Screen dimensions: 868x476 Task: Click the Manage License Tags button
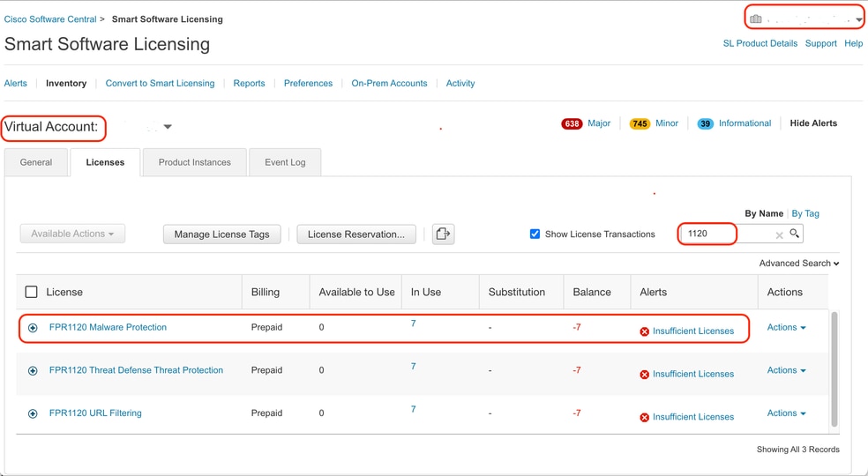(222, 234)
